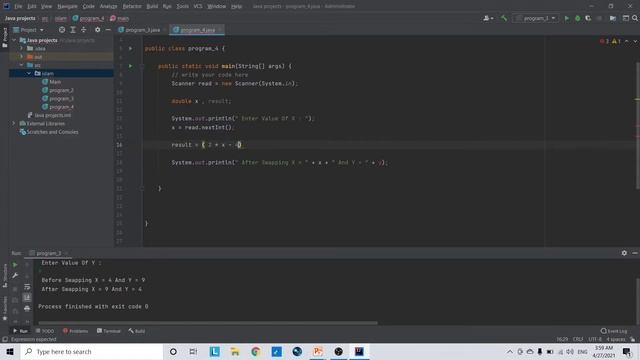Screen dimensions: 640x360
Task: Click program_4 breadcrumb in navigation bar
Action: tap(88, 18)
